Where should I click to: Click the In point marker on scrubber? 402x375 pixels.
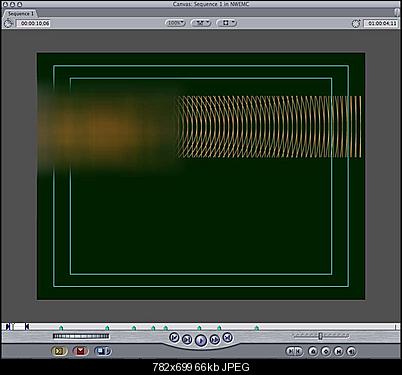click(9, 326)
